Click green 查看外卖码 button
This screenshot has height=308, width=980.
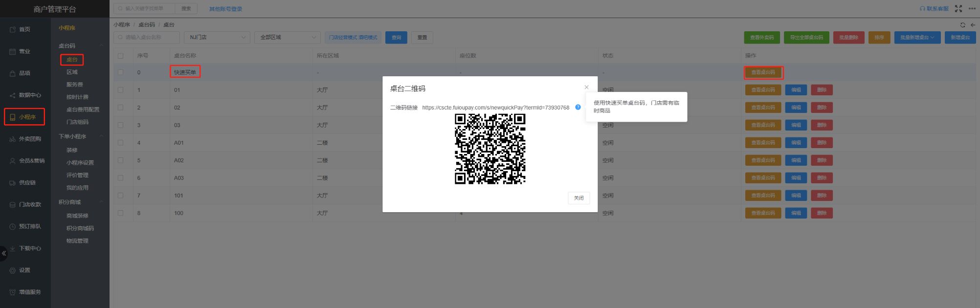pyautogui.click(x=762, y=38)
